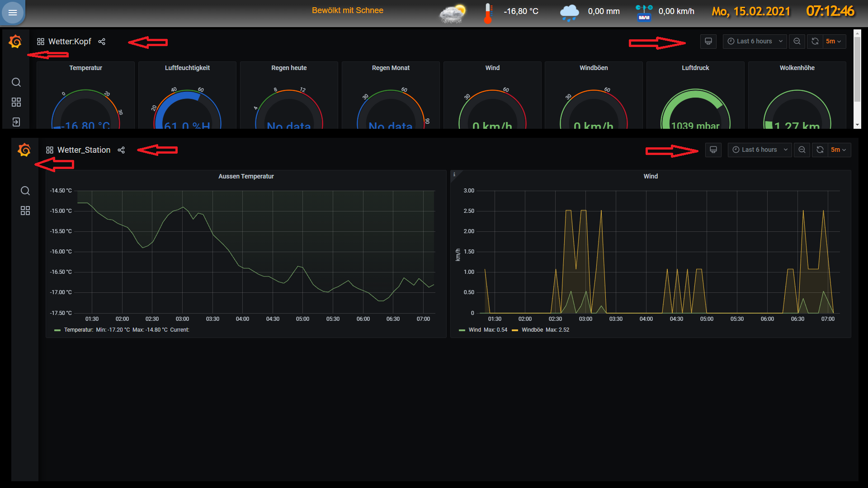Open search in Wetter_Station sidebar
Image resolution: width=868 pixels, height=488 pixels.
[25, 191]
